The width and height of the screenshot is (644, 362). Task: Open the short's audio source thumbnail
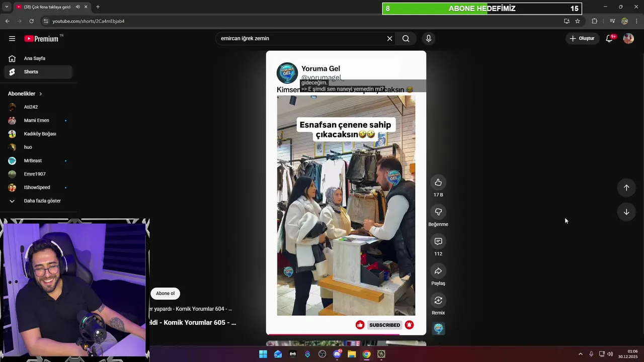(x=438, y=328)
